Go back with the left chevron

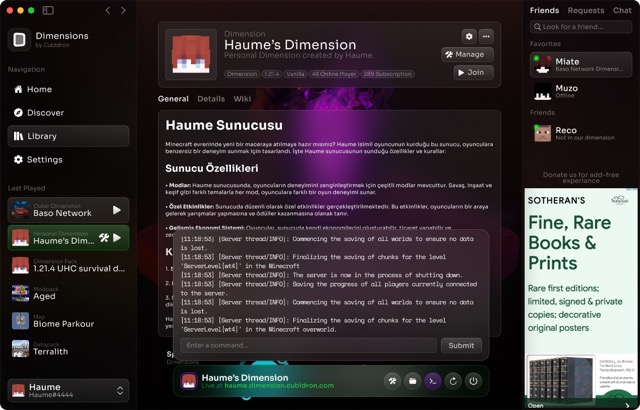point(108,10)
